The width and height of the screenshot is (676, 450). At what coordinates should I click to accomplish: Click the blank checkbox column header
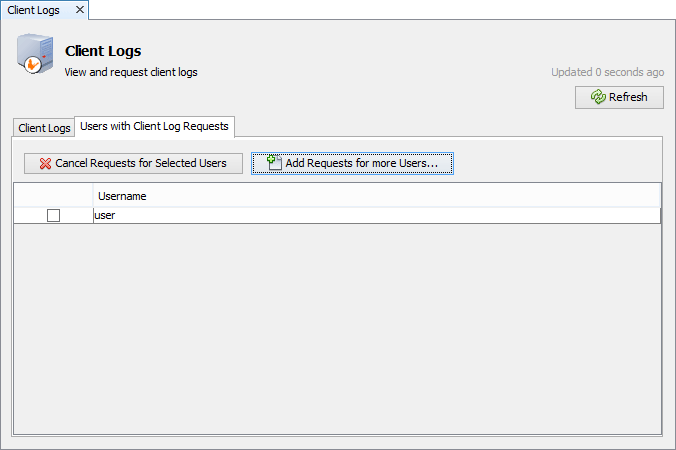pyautogui.click(x=53, y=196)
